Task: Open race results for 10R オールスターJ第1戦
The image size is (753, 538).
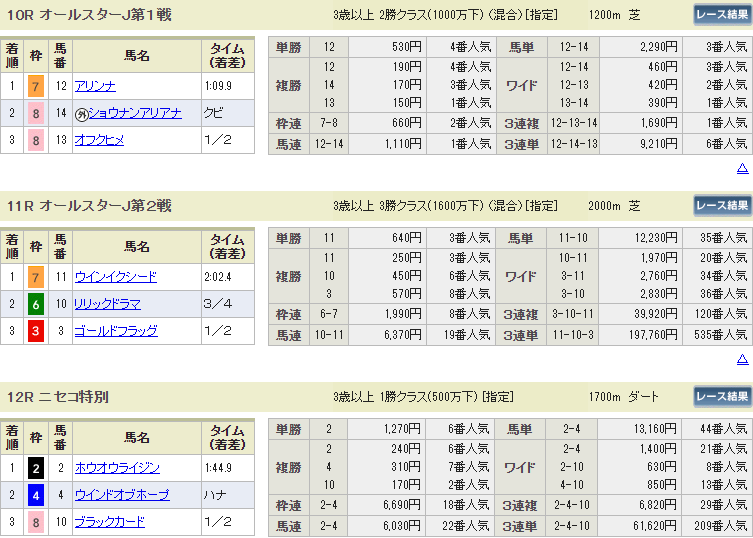Action: (x=722, y=14)
